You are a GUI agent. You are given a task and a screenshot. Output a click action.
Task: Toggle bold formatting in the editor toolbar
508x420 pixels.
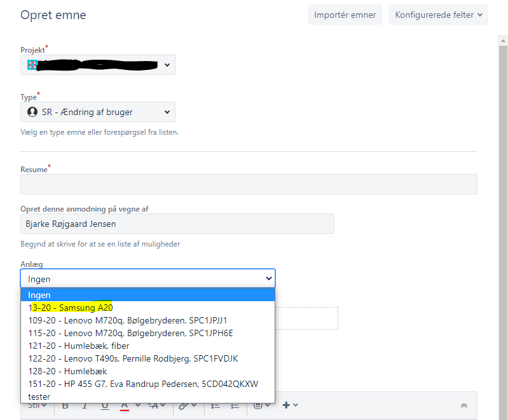(65, 406)
